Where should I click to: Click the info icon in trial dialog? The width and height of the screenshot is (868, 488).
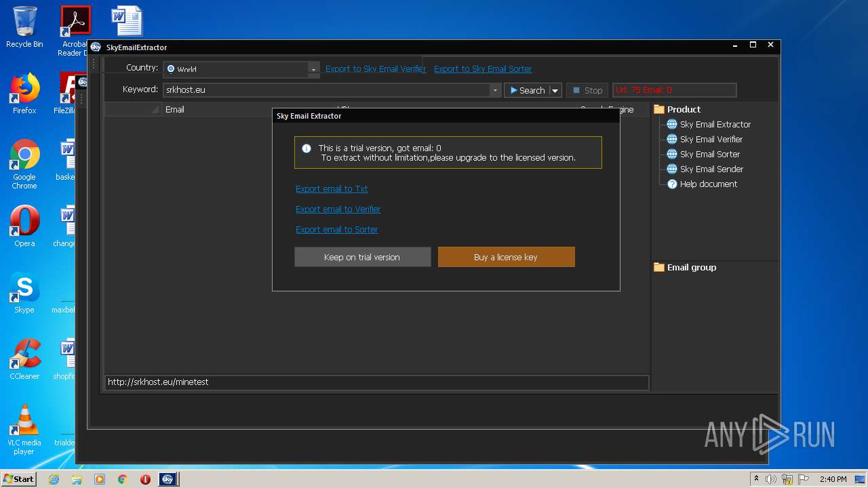coord(306,148)
